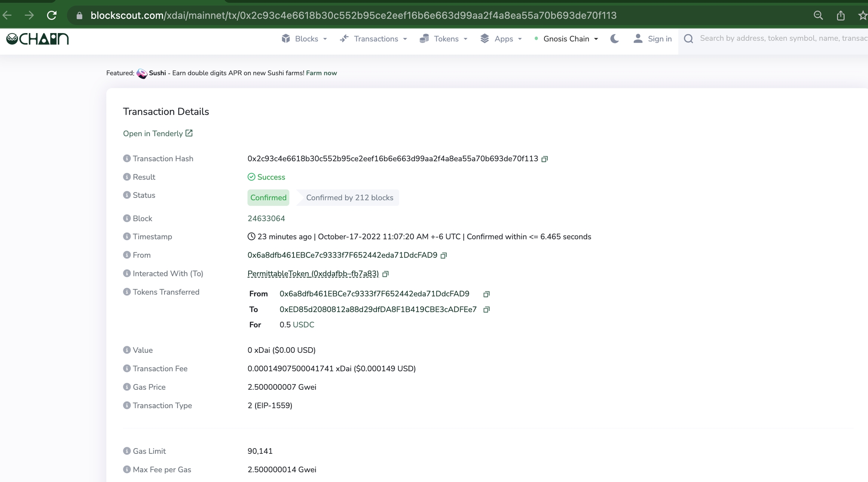Click the gas limit value 90,141
Screen dimensions: 868x482
[x=260, y=451]
